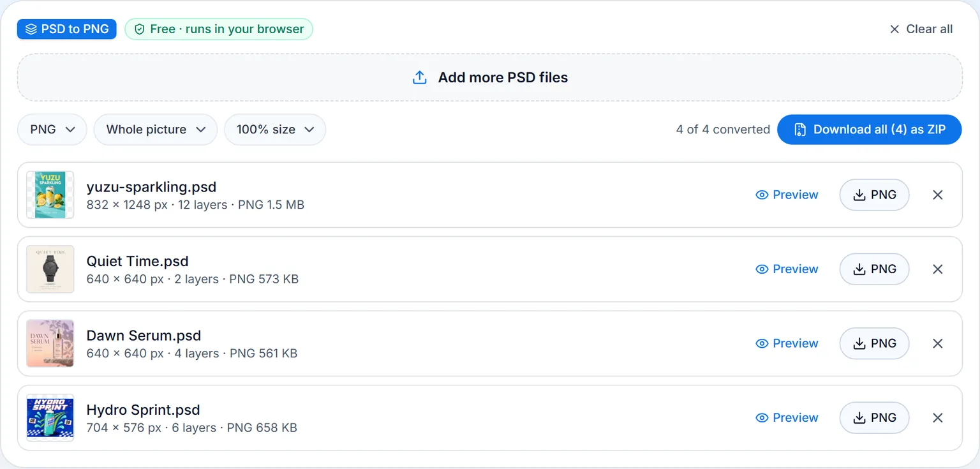Click the 4 of 4 converted status
The width and height of the screenshot is (980, 469).
[723, 130]
